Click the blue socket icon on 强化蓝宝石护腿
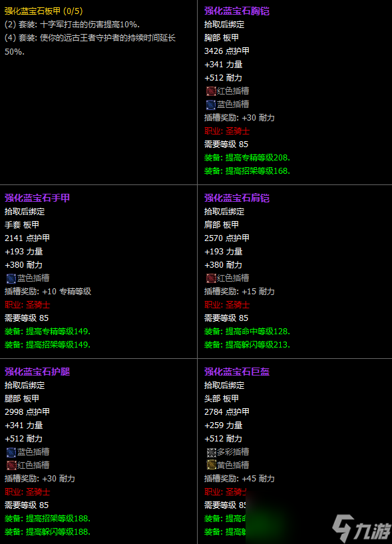The height and width of the screenshot is (544, 392). 11,452
